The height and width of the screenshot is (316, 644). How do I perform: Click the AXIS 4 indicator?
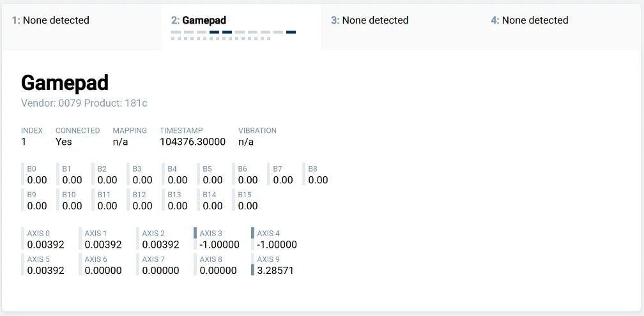pos(274,239)
